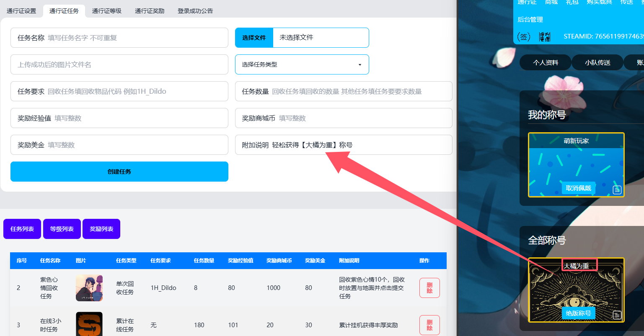Open the 登录成功公告 tab
The width and height of the screenshot is (644, 336).
(195, 11)
